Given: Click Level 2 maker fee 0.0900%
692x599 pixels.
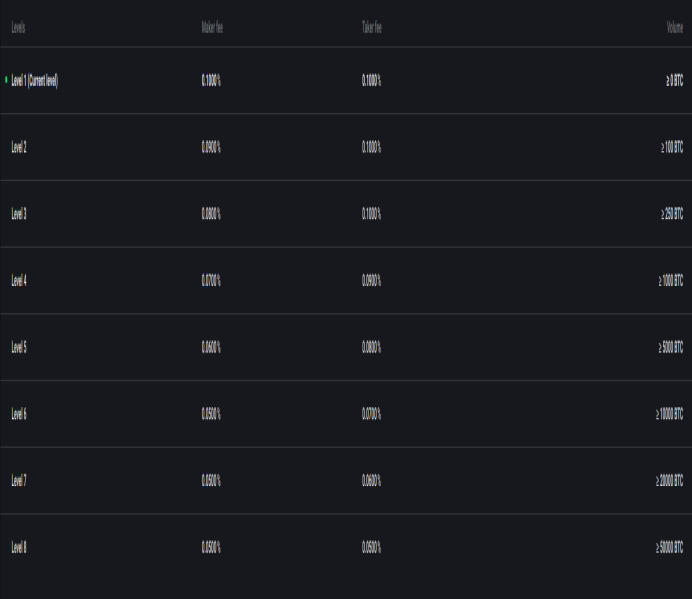Looking at the screenshot, I should point(211,147).
